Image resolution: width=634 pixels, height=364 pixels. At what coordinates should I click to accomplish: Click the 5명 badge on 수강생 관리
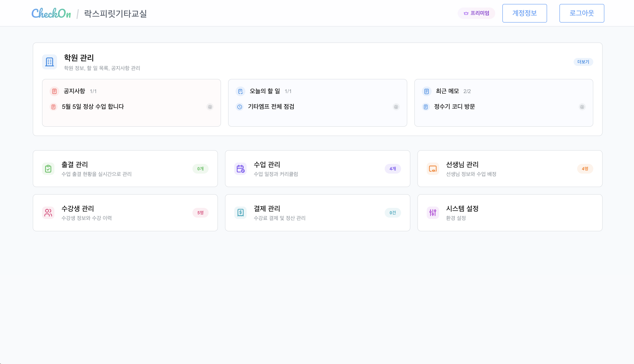click(200, 213)
